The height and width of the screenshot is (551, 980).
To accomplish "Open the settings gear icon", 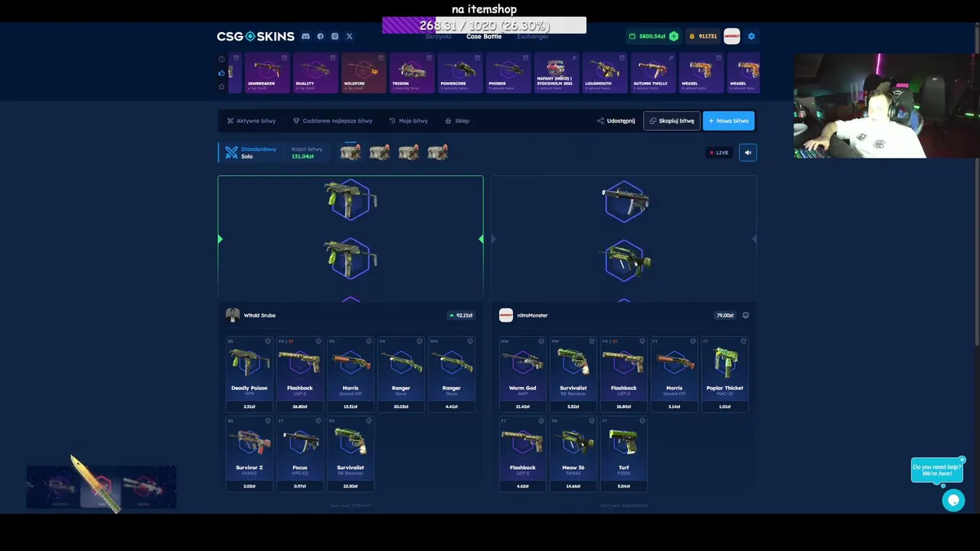I will pyautogui.click(x=751, y=36).
